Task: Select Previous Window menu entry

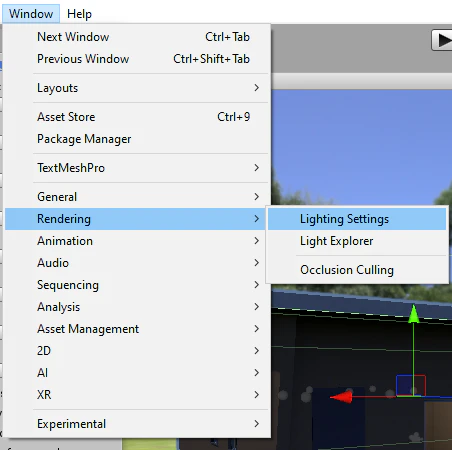Action: point(137,59)
